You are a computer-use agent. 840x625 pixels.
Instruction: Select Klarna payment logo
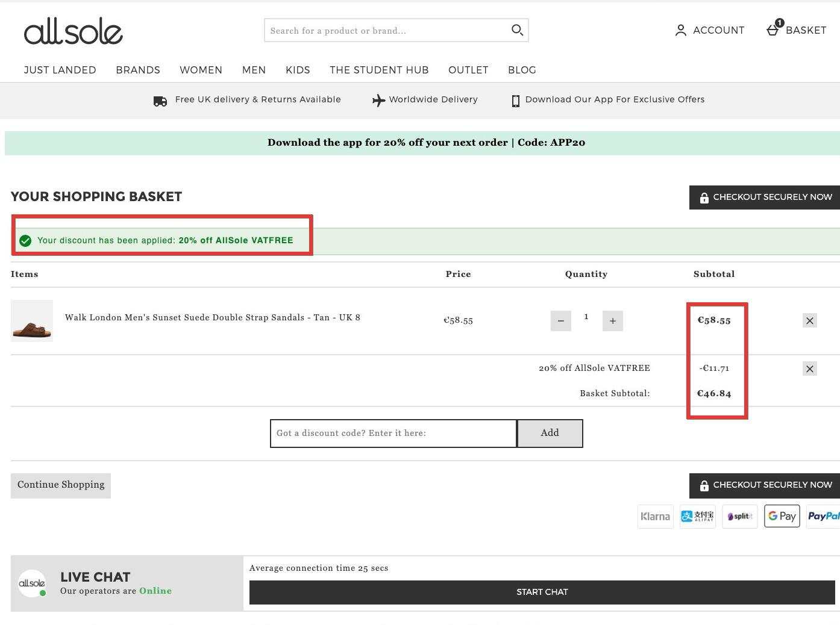656,517
